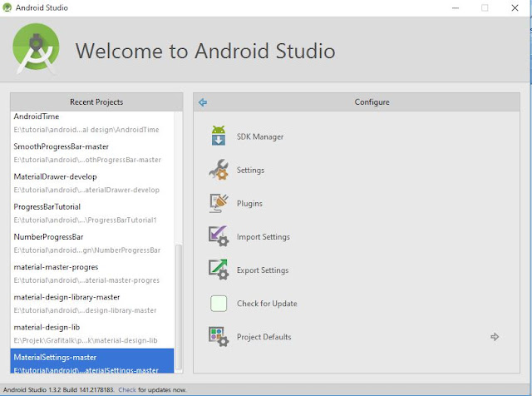Screen dimensions: 532x396
Task: Close the Android Studio window
Action: (515, 7)
